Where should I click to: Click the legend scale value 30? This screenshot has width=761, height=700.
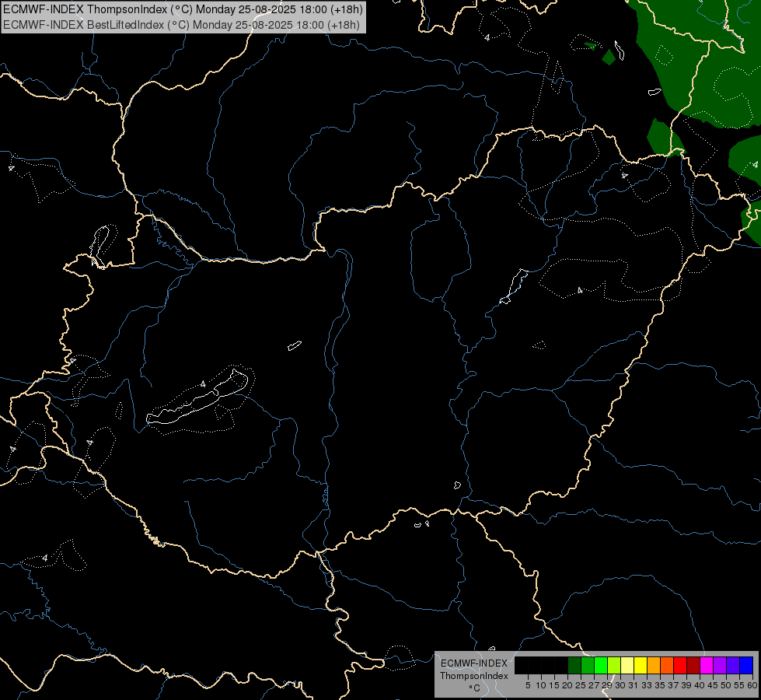[x=620, y=685]
